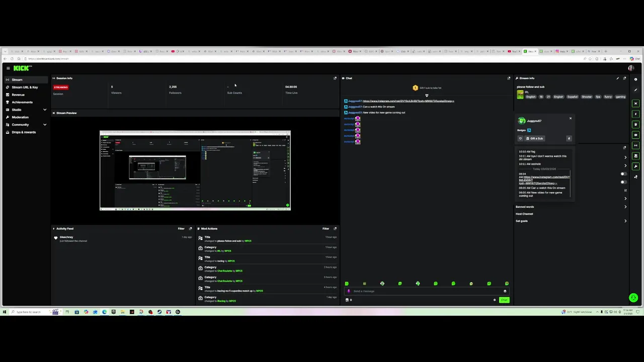Open the hamburger menu beside the Kick logo
Image resolution: width=644 pixels, height=362 pixels.
[x=8, y=68]
